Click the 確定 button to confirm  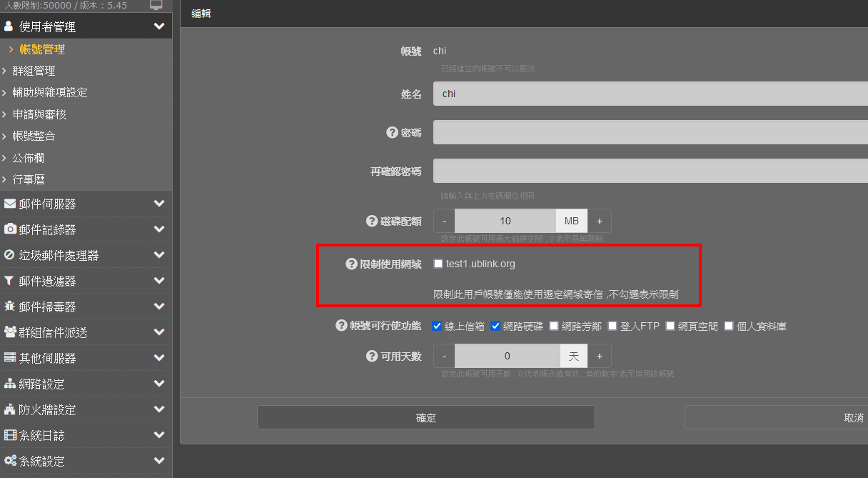tap(425, 417)
